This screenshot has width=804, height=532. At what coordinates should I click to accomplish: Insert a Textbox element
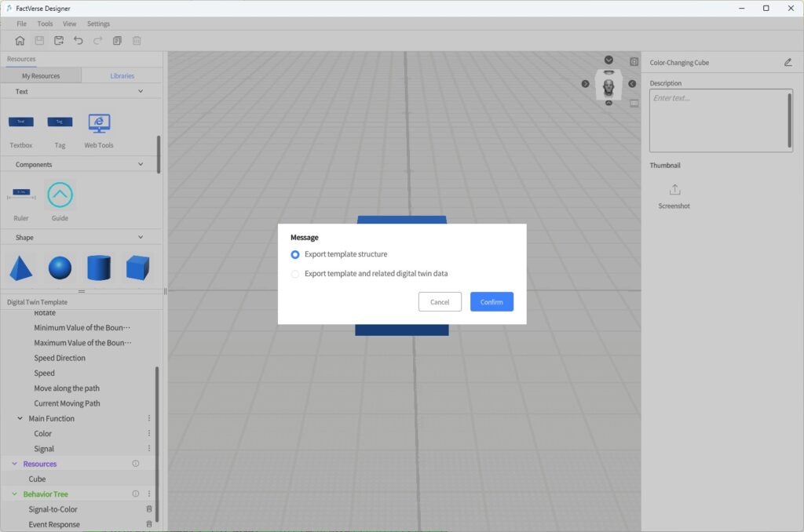[x=20, y=122]
